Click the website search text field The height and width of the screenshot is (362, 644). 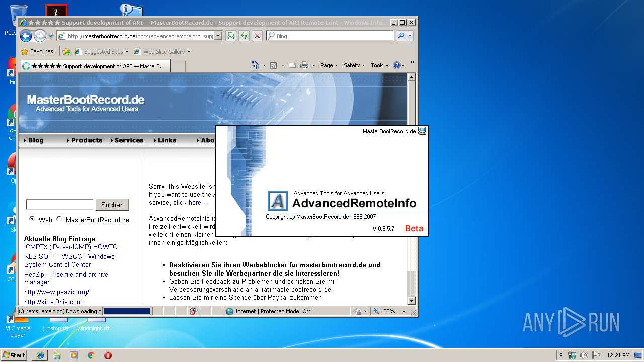[x=59, y=205]
